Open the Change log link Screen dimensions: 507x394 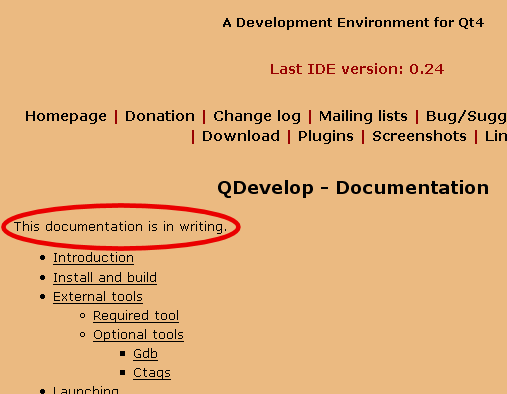click(x=257, y=117)
